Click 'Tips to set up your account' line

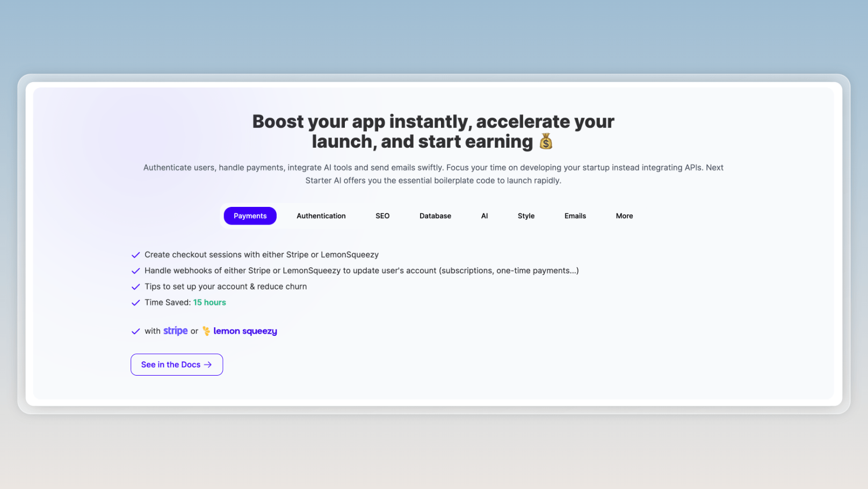point(226,286)
